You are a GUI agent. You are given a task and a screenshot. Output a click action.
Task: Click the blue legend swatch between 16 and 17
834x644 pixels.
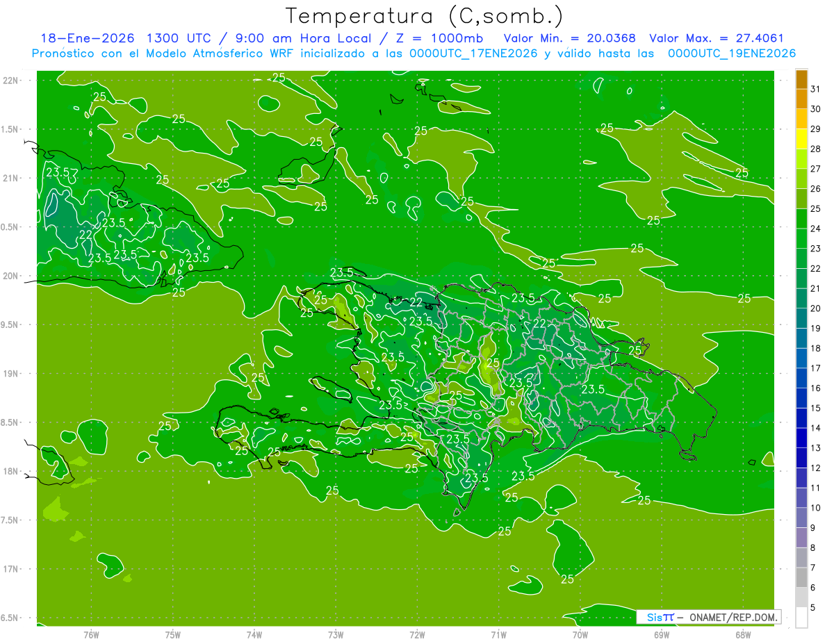click(x=801, y=378)
